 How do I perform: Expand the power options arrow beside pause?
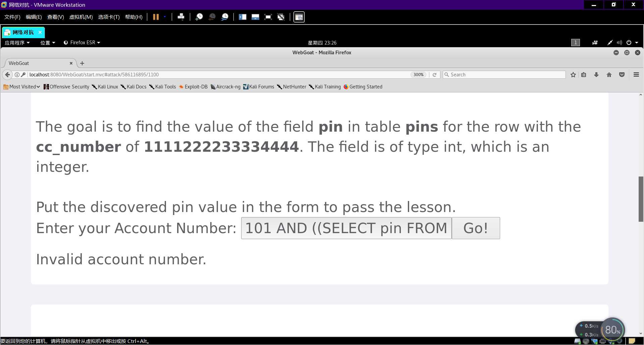click(165, 17)
